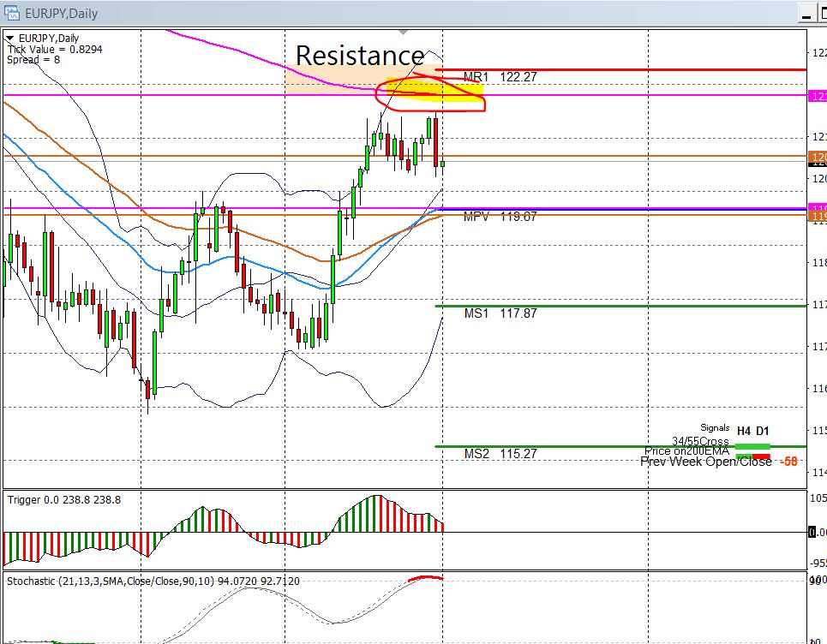Click the EURJPY chart icon in title bar
The width and height of the screenshot is (827, 644).
click(12, 13)
